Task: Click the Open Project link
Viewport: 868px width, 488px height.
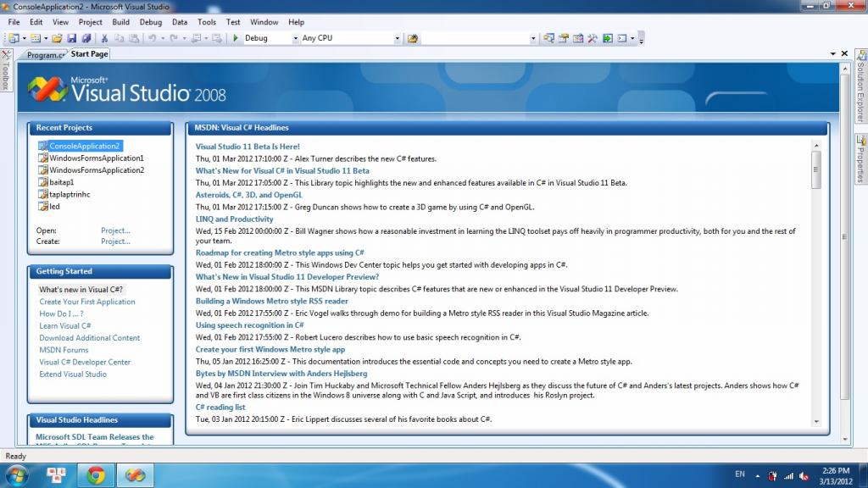Action: coord(115,230)
